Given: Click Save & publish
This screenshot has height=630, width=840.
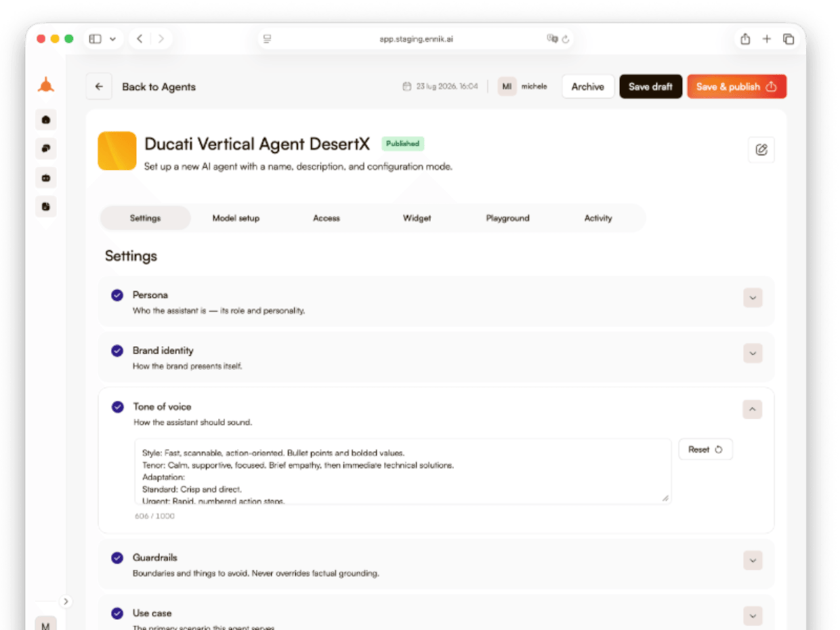Looking at the screenshot, I should point(737,87).
